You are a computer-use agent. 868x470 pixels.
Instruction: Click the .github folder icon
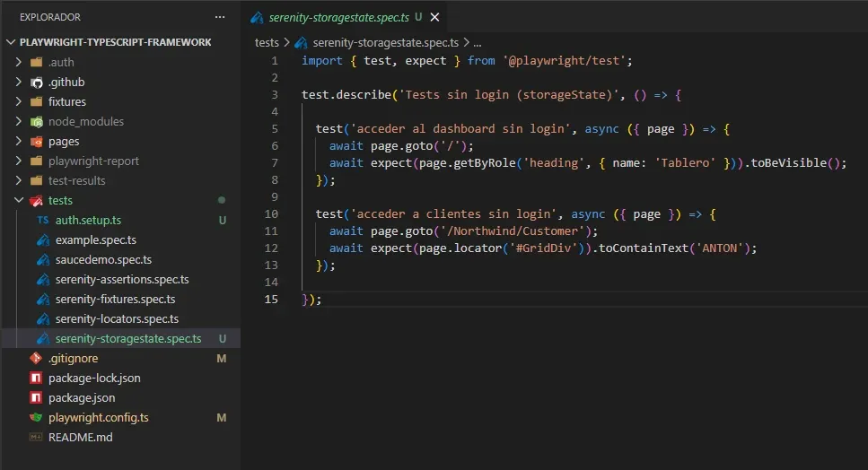(x=37, y=83)
